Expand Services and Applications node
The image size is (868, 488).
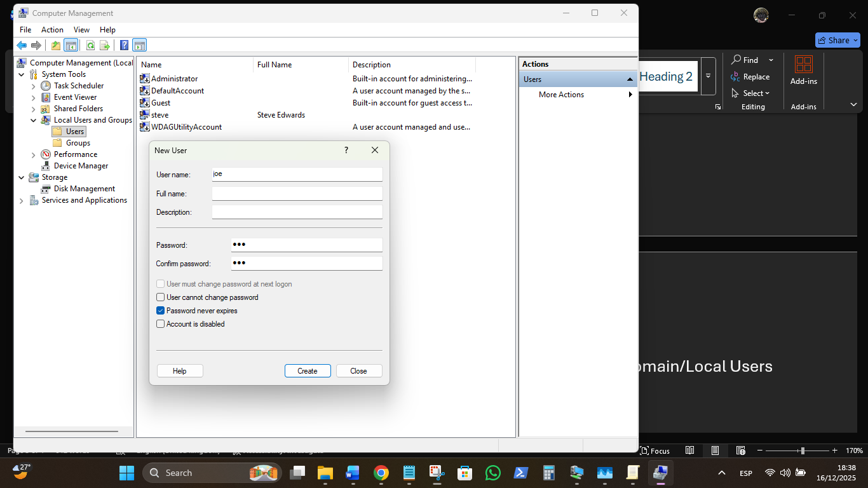(x=22, y=201)
